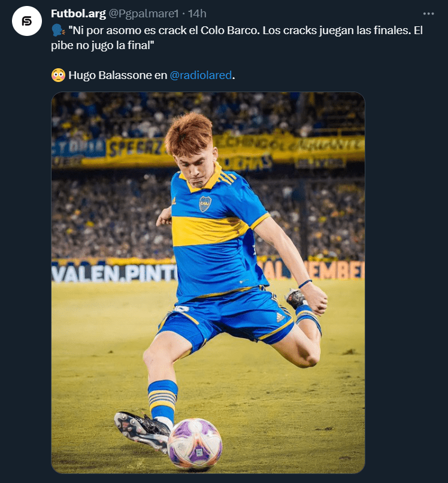Click the yellow crowd banner in the stands

(x=293, y=145)
